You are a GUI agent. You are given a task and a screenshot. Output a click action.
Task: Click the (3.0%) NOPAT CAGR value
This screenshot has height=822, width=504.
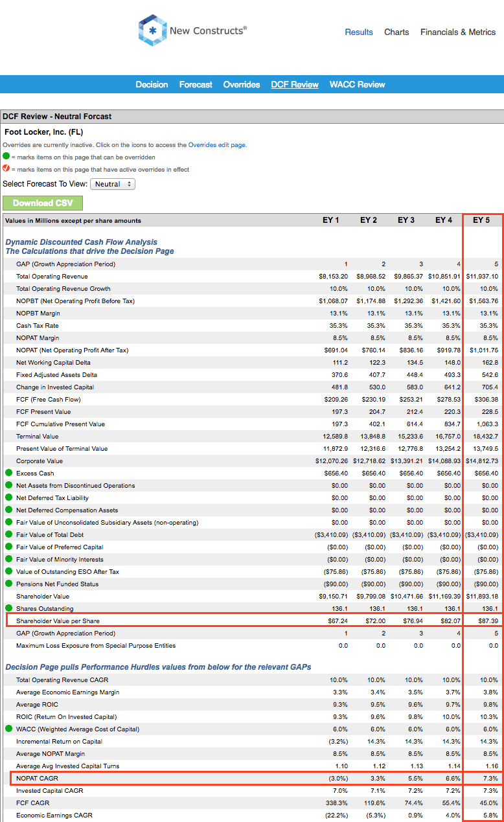[338, 779]
